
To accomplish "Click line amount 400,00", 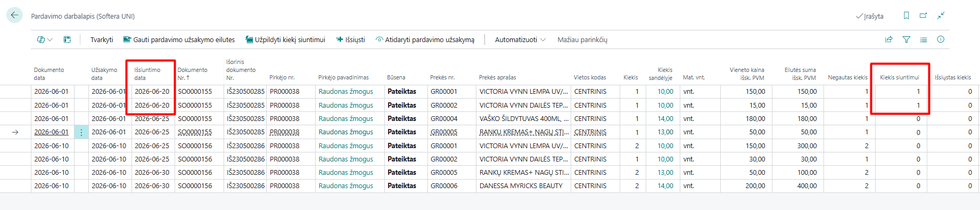I will point(807,185).
